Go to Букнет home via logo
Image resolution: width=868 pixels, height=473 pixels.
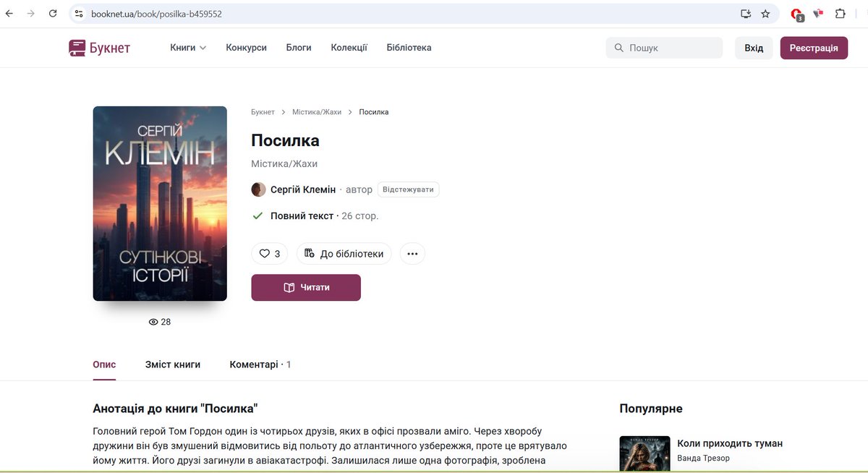tap(99, 48)
